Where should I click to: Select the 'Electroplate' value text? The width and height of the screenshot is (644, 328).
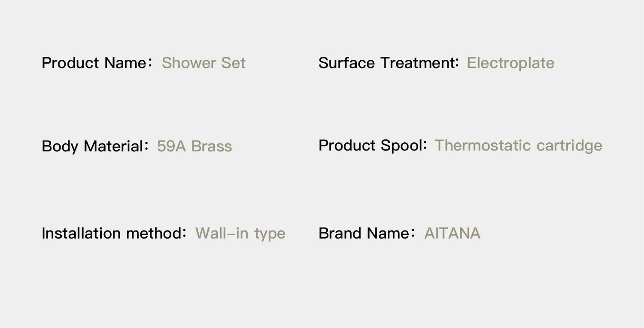(x=510, y=63)
